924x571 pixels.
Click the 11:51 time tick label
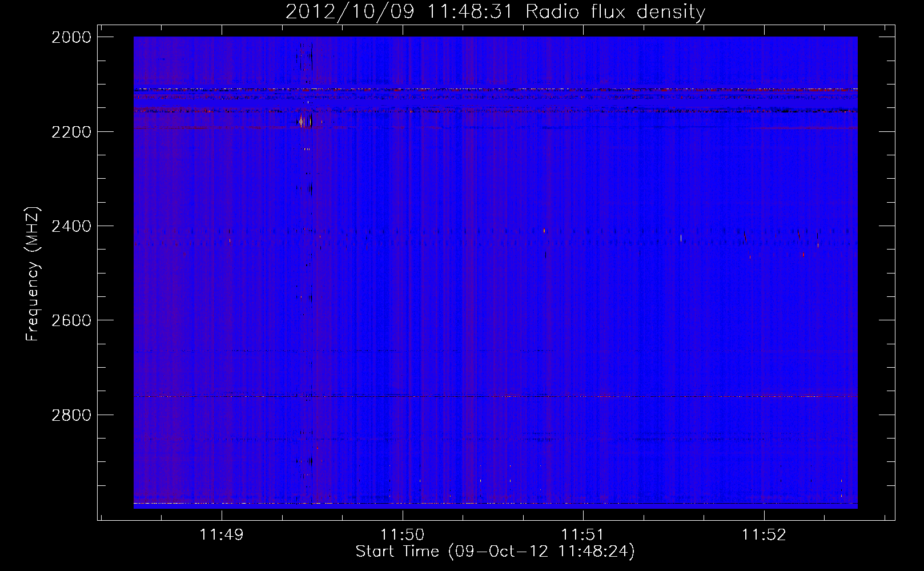(x=583, y=534)
